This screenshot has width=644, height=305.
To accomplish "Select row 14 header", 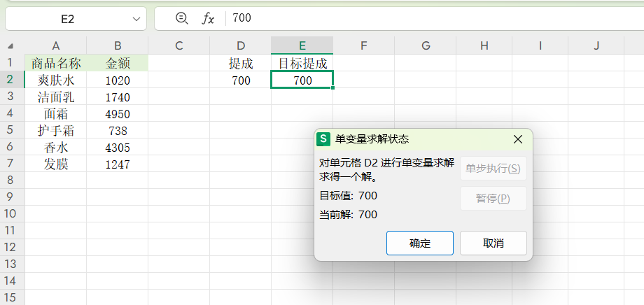I will click(x=13, y=281).
